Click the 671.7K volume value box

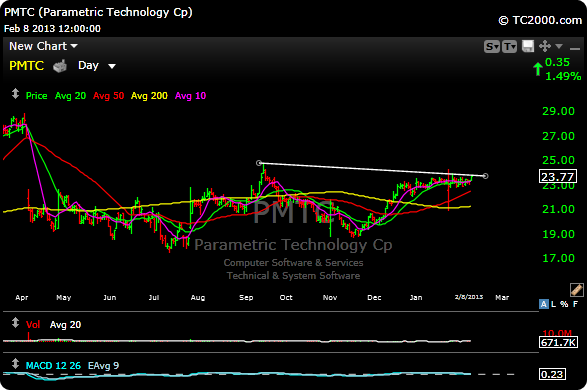[x=558, y=342]
